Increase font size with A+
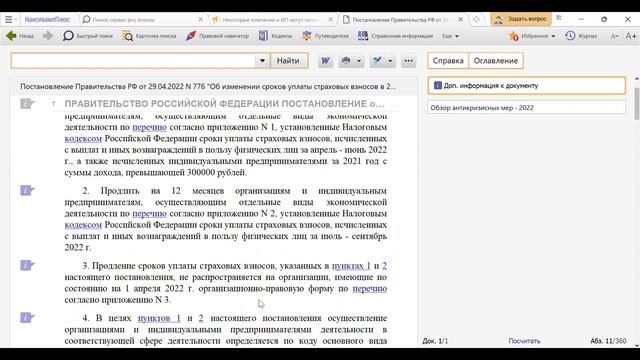This screenshot has width=640, height=360. (631, 36)
